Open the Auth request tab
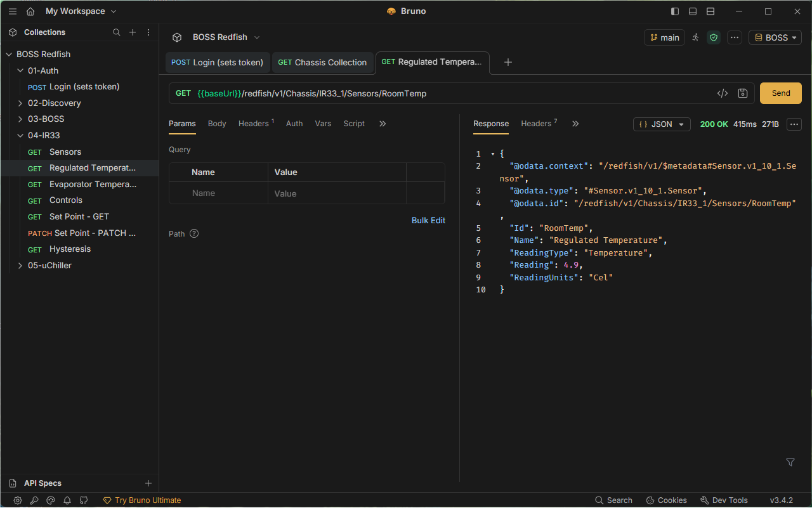Image resolution: width=812 pixels, height=508 pixels. click(294, 124)
